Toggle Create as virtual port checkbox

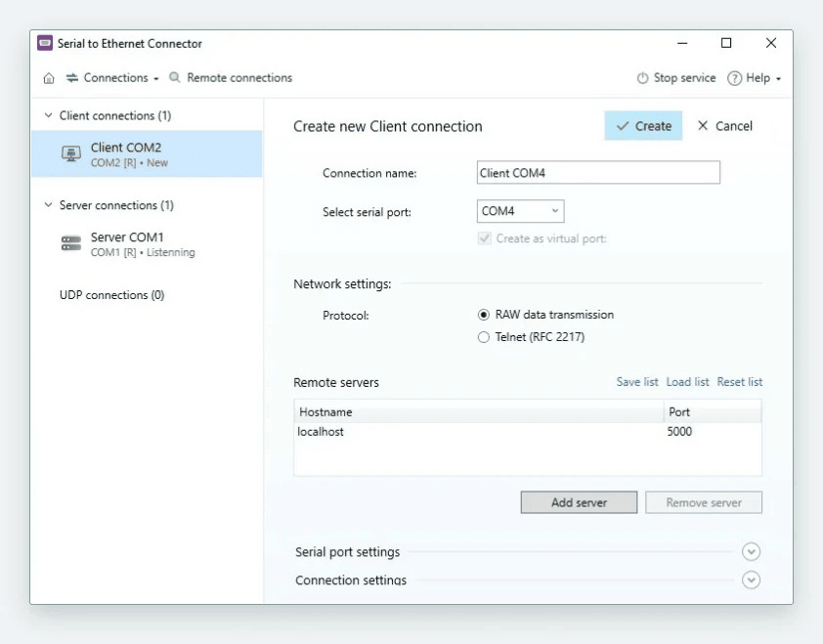coord(484,238)
